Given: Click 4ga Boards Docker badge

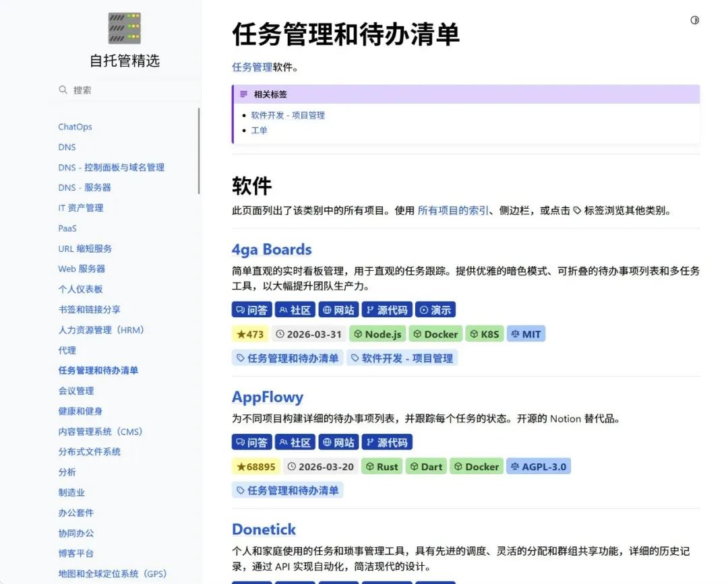Looking at the screenshot, I should point(435,334).
